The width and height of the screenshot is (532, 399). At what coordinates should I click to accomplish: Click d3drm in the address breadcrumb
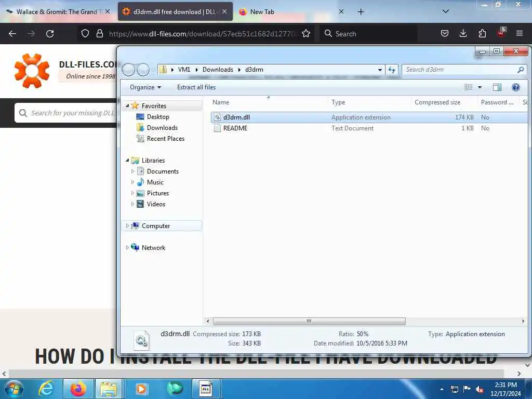254,70
